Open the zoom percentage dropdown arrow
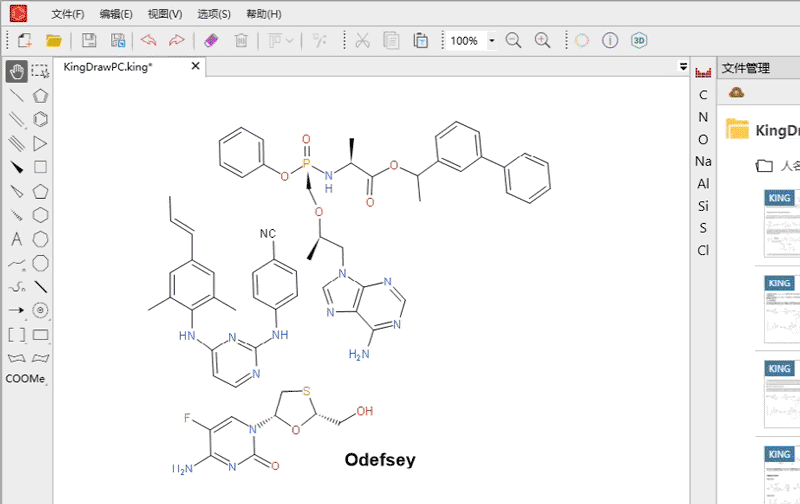800x504 pixels. pyautogui.click(x=492, y=40)
